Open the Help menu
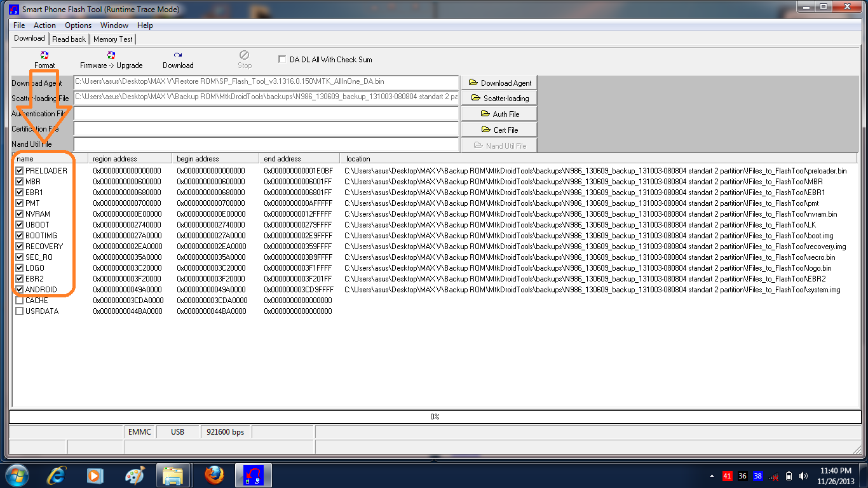Screen dimensions: 868x488 [145, 25]
